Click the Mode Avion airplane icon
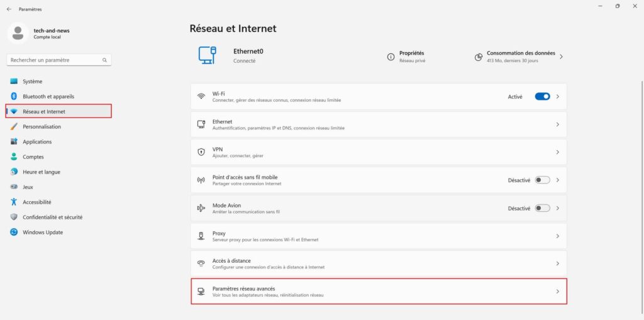The width and height of the screenshot is (644, 320). coord(201,208)
